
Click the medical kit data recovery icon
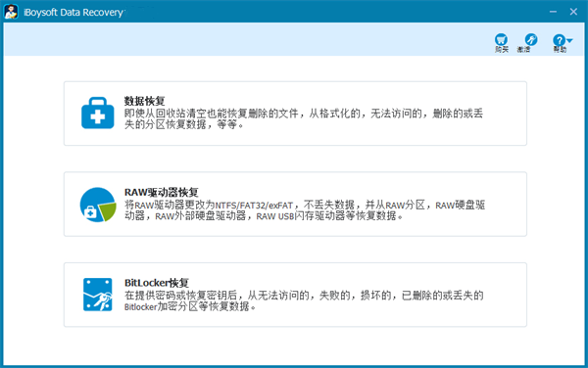point(97,114)
